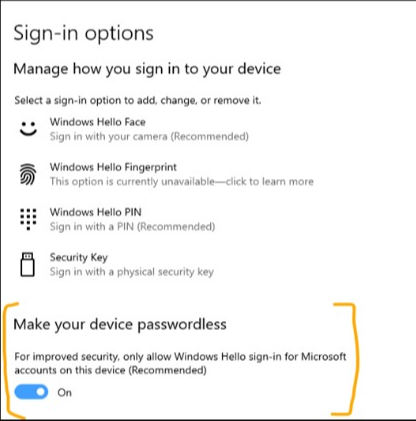Click the PIN keypad dots icon
Image resolution: width=416 pixels, height=421 pixels.
coord(28,219)
